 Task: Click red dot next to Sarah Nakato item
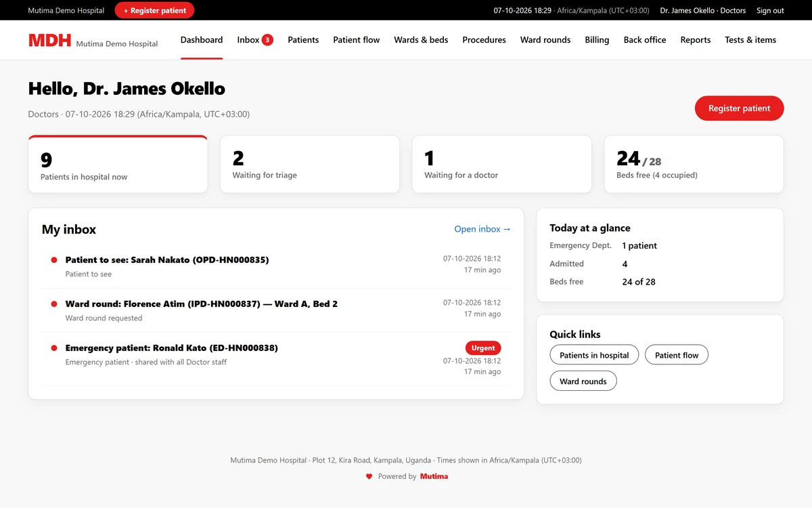(54, 260)
